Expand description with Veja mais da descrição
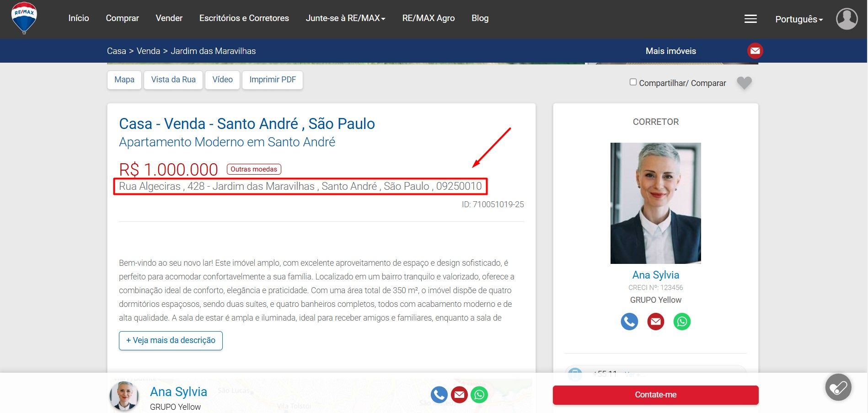 point(171,341)
